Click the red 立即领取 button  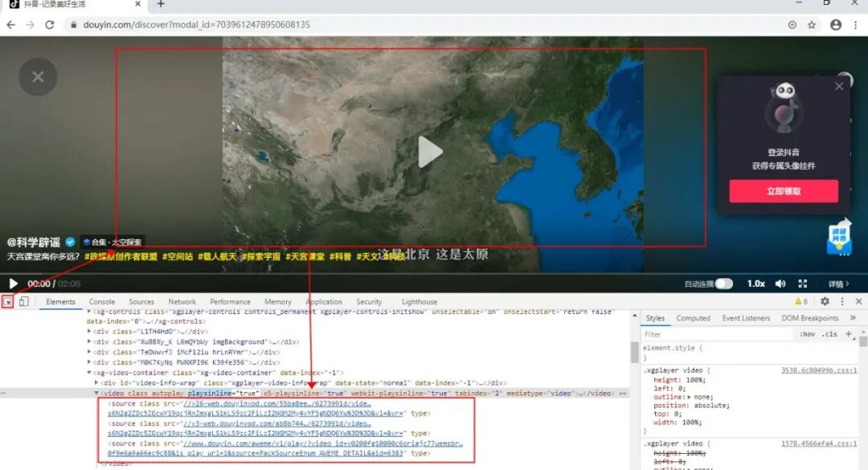(x=784, y=191)
